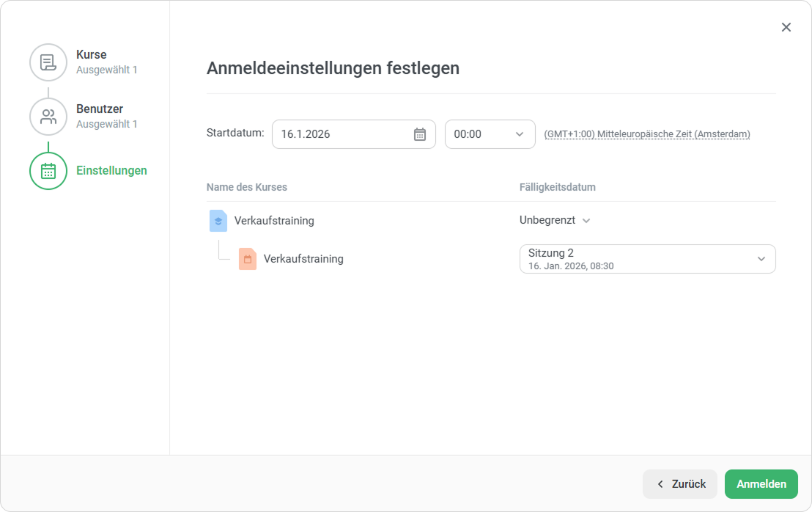Viewport: 812px width, 512px height.
Task: Click the Einstellungen calendar step icon
Action: click(48, 171)
